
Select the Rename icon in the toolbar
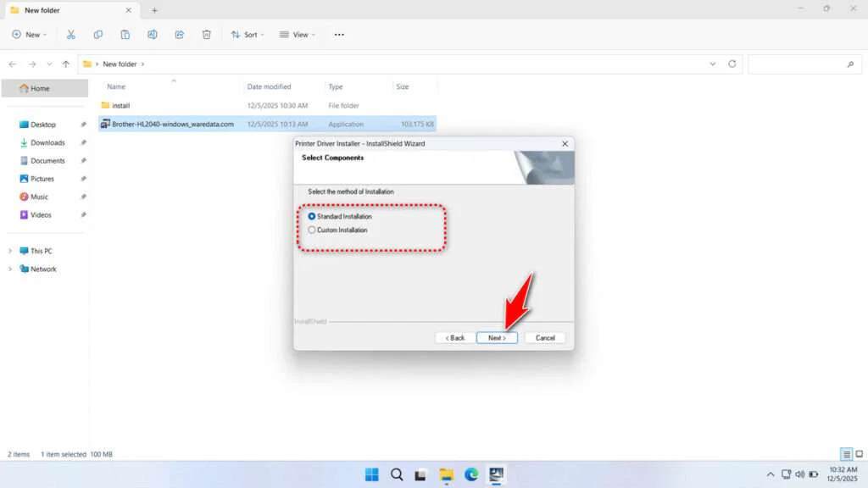tap(153, 34)
